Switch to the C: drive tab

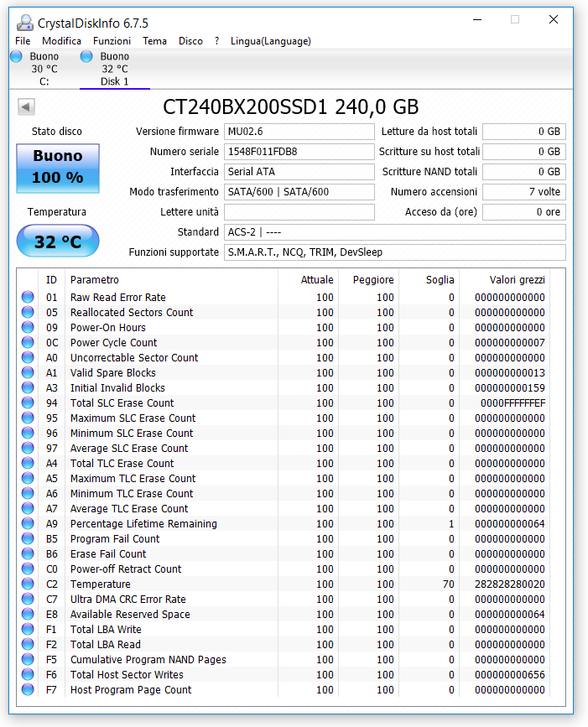click(44, 69)
